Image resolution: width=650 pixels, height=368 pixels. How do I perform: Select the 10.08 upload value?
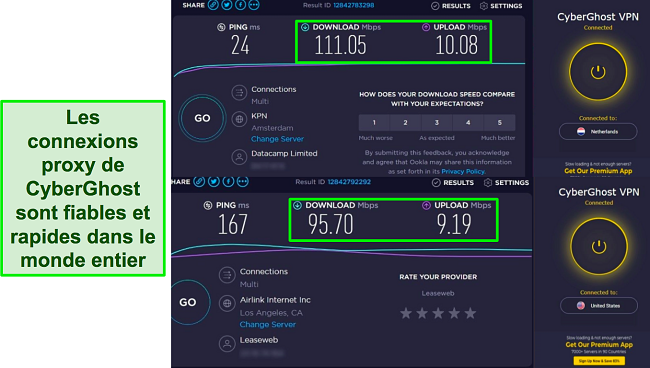point(456,45)
